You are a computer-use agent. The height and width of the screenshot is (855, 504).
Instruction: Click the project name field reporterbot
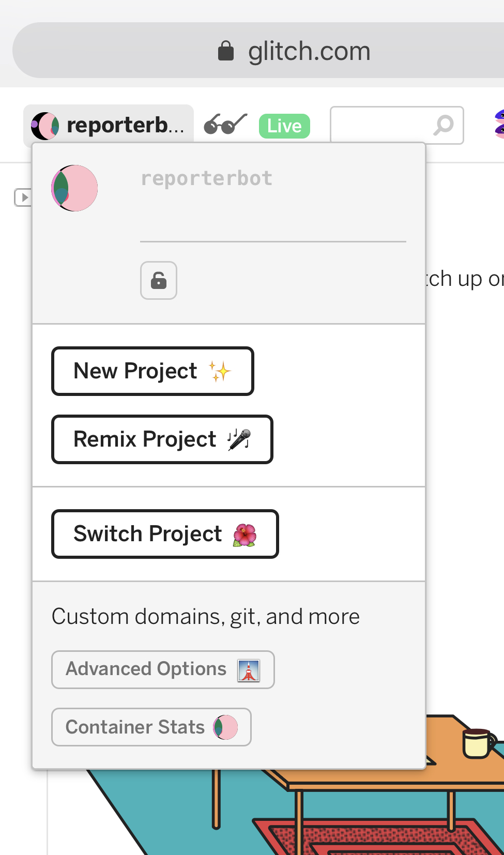(x=273, y=178)
